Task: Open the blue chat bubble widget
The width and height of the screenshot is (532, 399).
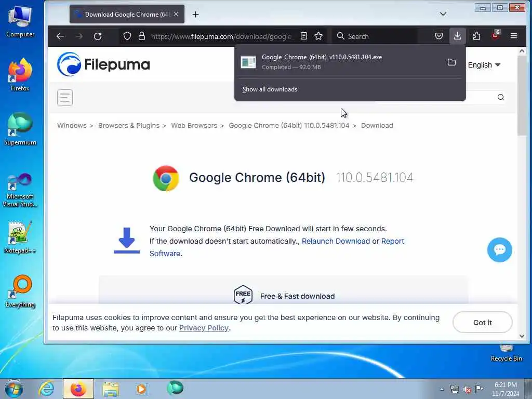Action: click(499, 250)
